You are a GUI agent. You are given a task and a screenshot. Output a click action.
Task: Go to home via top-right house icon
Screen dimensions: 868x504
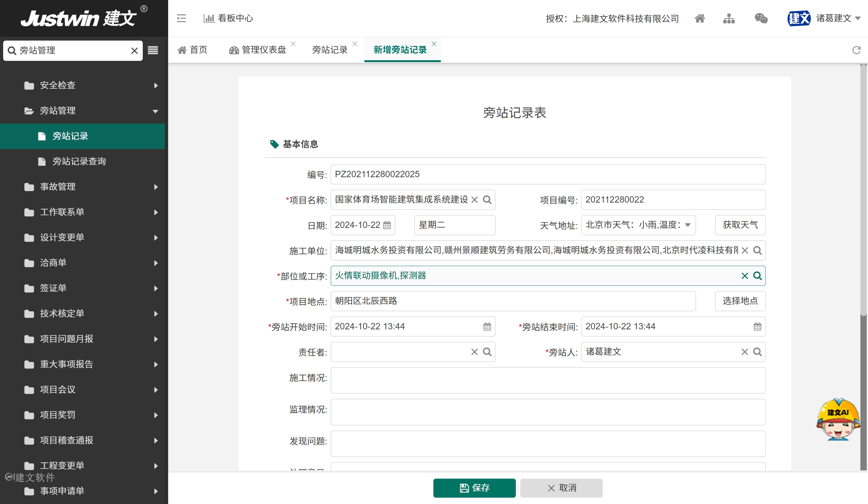700,18
